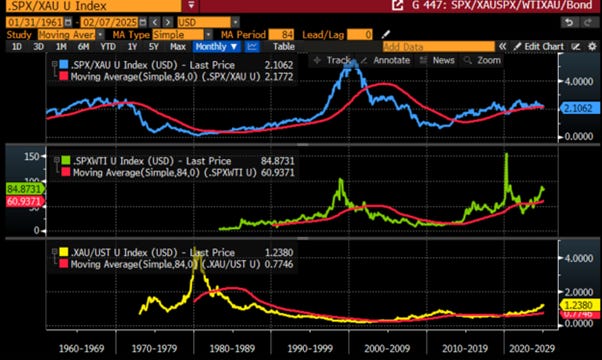Expand the MA Type Simple dropdown
Viewport: 602px width, 360px height.
tap(208, 35)
